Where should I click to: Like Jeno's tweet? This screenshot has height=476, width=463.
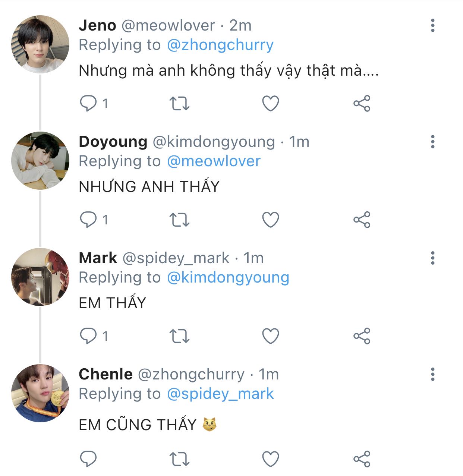pyautogui.click(x=271, y=104)
